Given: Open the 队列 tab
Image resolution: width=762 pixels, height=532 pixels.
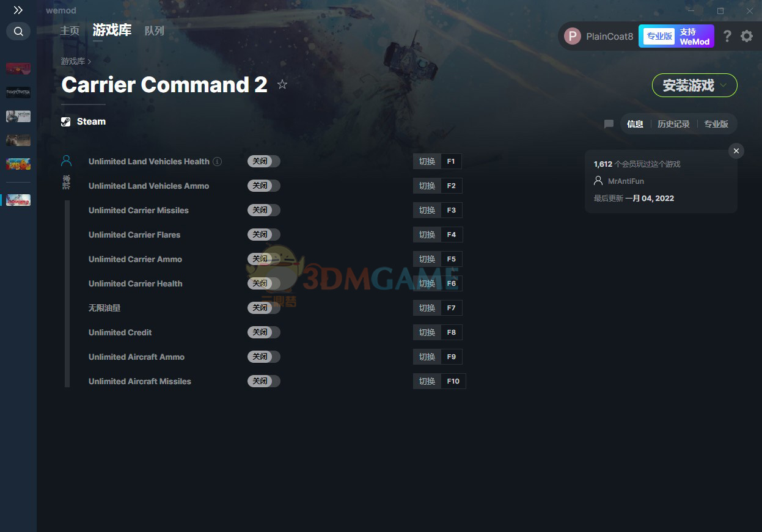Looking at the screenshot, I should pos(155,31).
